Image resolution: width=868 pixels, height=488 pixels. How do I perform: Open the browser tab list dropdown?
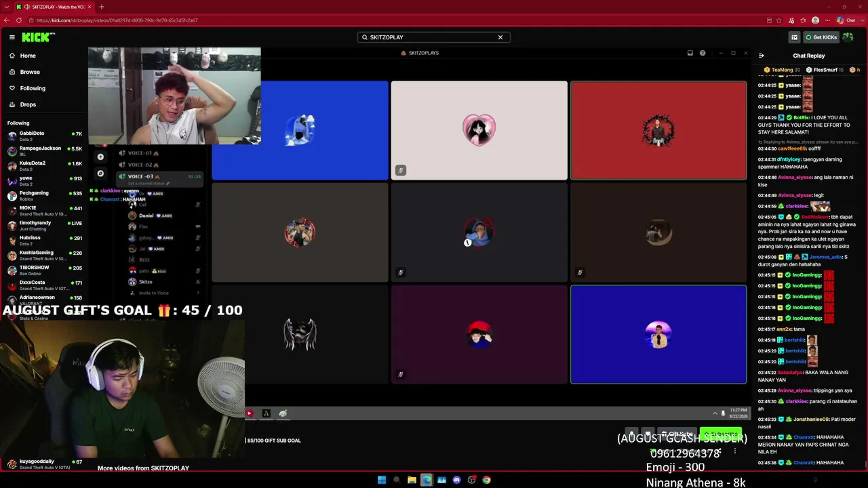click(x=7, y=7)
